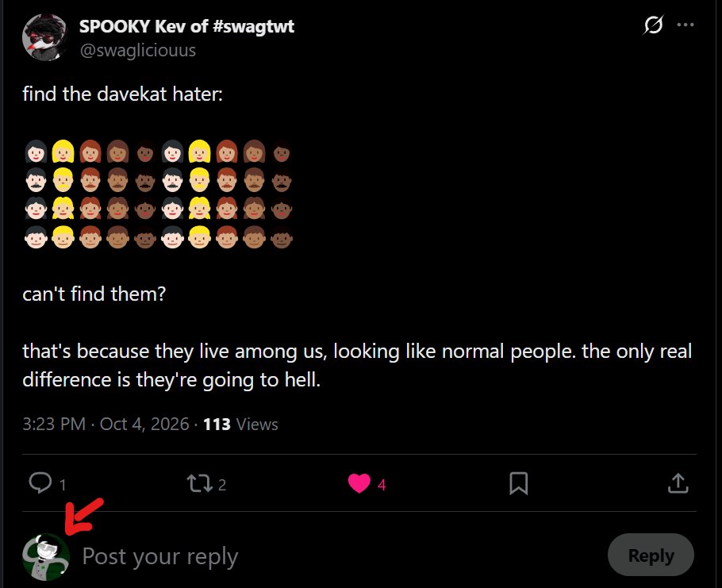The image size is (722, 588).
Task: Open the share upload icon
Action: click(x=678, y=483)
